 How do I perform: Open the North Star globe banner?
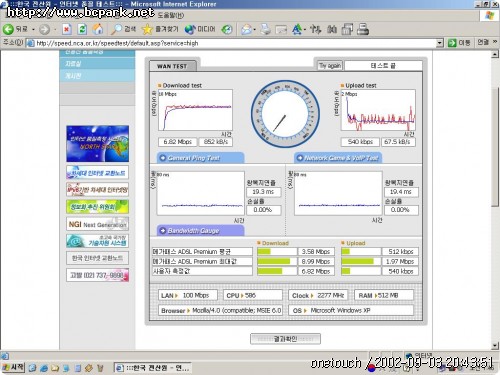click(x=97, y=144)
